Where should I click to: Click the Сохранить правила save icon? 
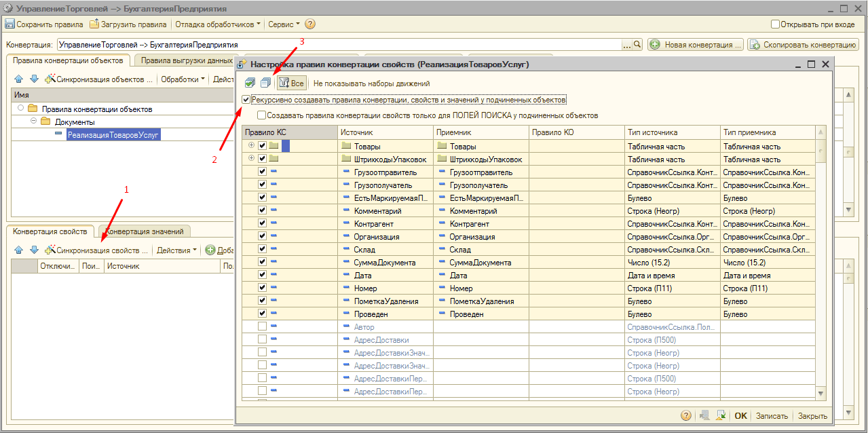(x=10, y=24)
